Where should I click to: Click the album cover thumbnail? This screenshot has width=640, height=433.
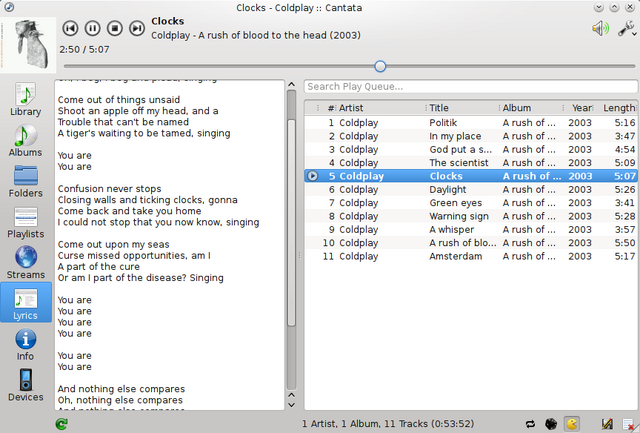(28, 45)
